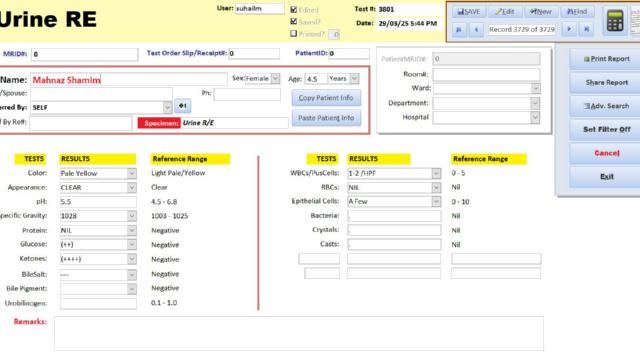Open the Specific Gravity dropdown
Viewport: 640px width, 360px height.
pyautogui.click(x=131, y=216)
